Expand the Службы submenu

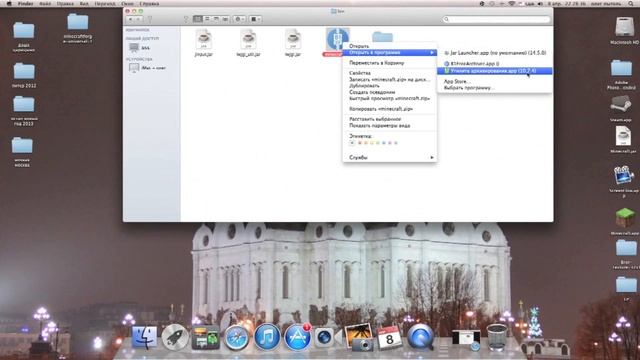coord(390,157)
